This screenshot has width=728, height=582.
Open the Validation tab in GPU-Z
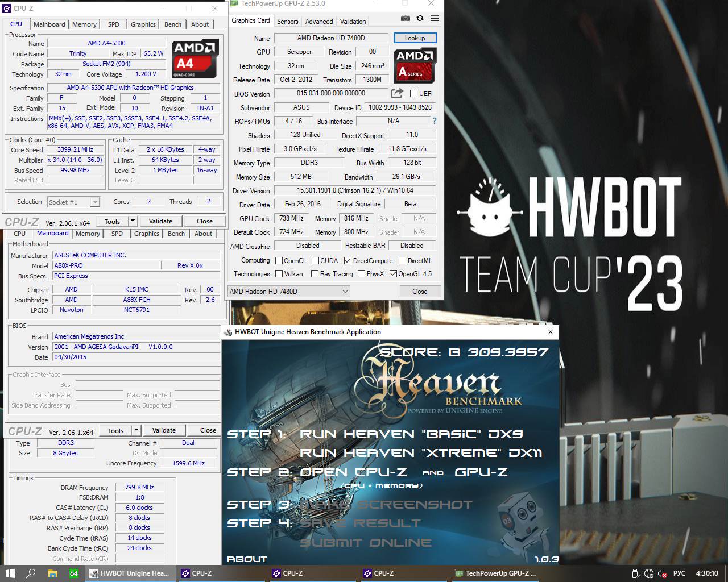click(353, 22)
